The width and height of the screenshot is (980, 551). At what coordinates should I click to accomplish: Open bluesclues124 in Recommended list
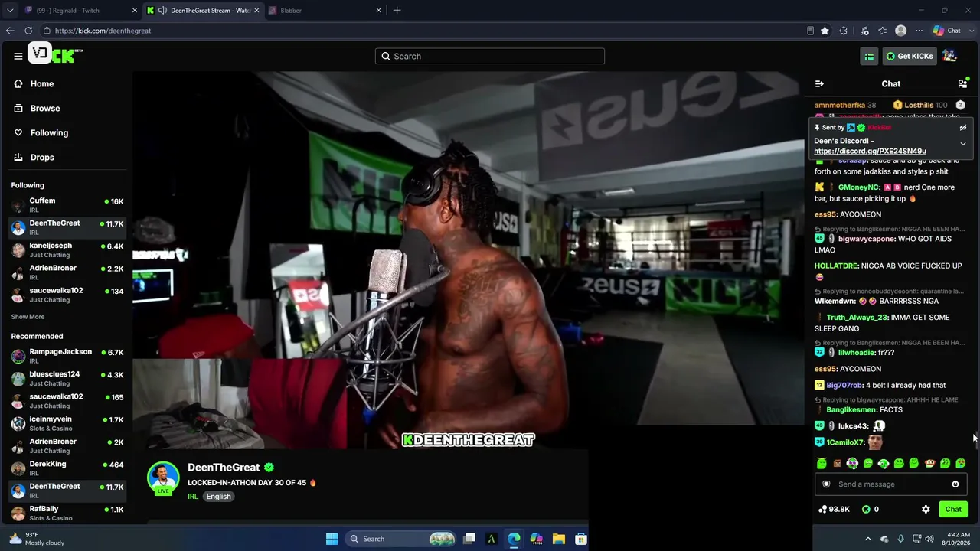tap(67, 379)
